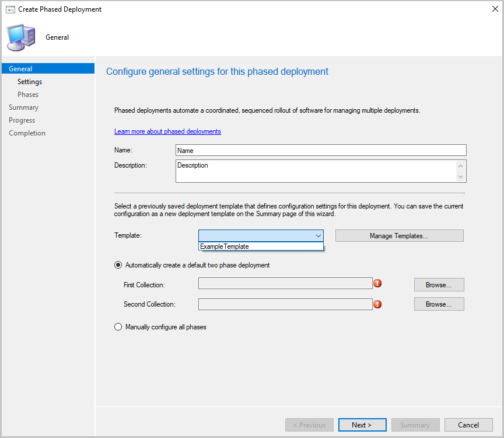This screenshot has width=504, height=438.
Task: Open Learn more about phased deployments link
Action: pos(167,131)
